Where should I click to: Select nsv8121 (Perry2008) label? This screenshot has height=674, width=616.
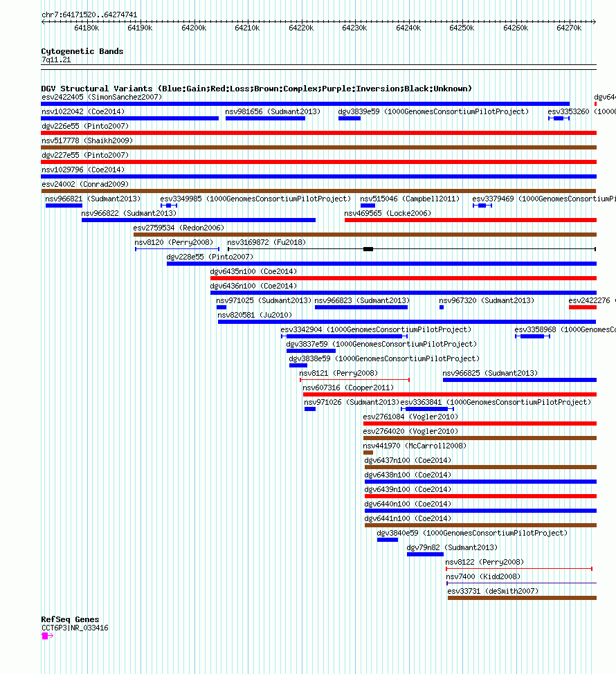pos(338,374)
